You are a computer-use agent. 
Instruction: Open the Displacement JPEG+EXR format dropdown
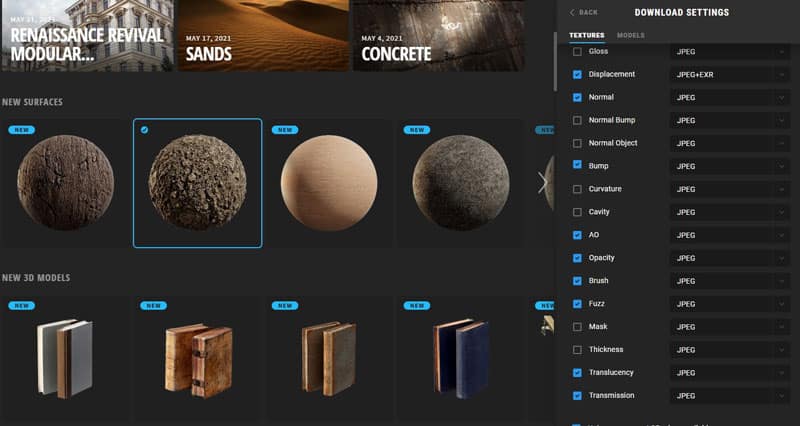[730, 74]
